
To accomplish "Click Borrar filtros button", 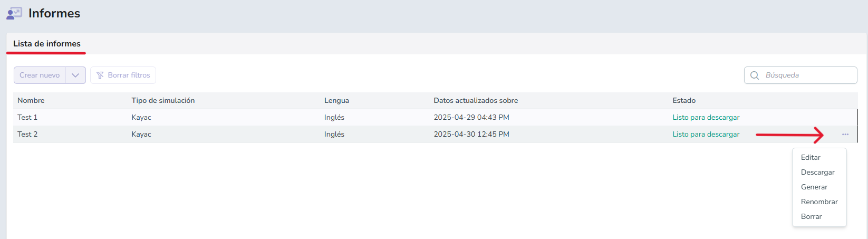I will coord(123,75).
